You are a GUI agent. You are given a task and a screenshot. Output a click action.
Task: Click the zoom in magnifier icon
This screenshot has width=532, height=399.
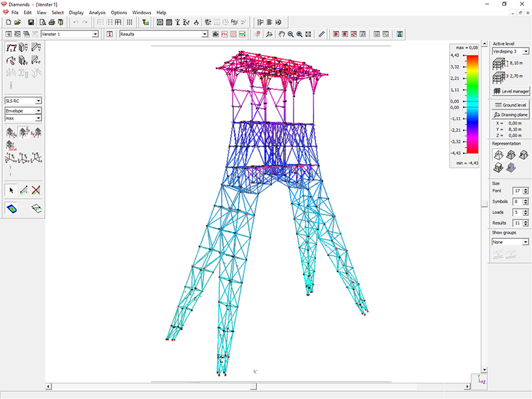(299, 34)
